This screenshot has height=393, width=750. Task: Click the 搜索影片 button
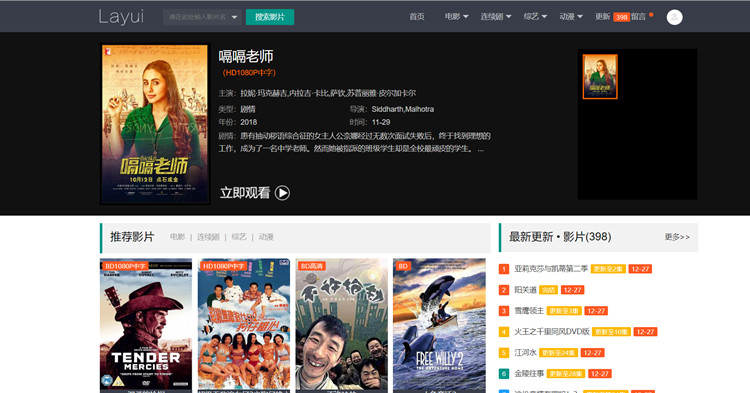coord(270,17)
